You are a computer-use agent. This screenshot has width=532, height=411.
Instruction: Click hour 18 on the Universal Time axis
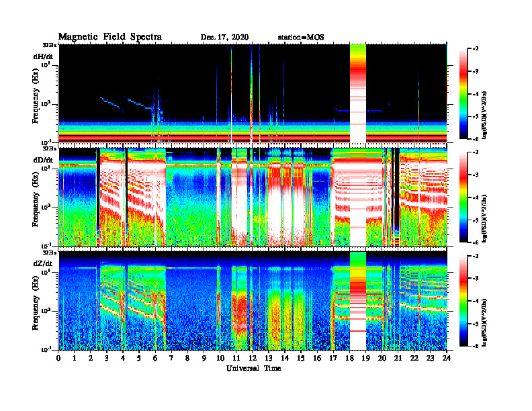pyautogui.click(x=349, y=359)
